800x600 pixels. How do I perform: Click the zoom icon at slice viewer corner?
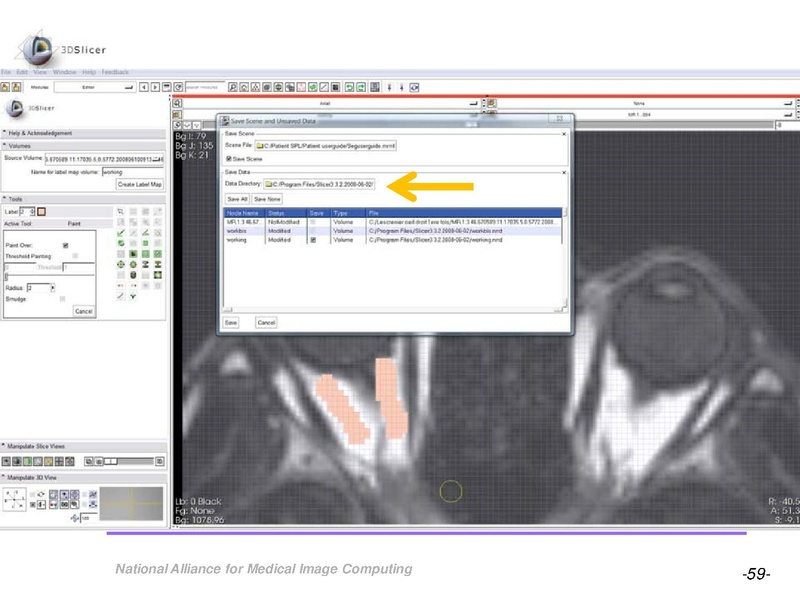pos(177,103)
